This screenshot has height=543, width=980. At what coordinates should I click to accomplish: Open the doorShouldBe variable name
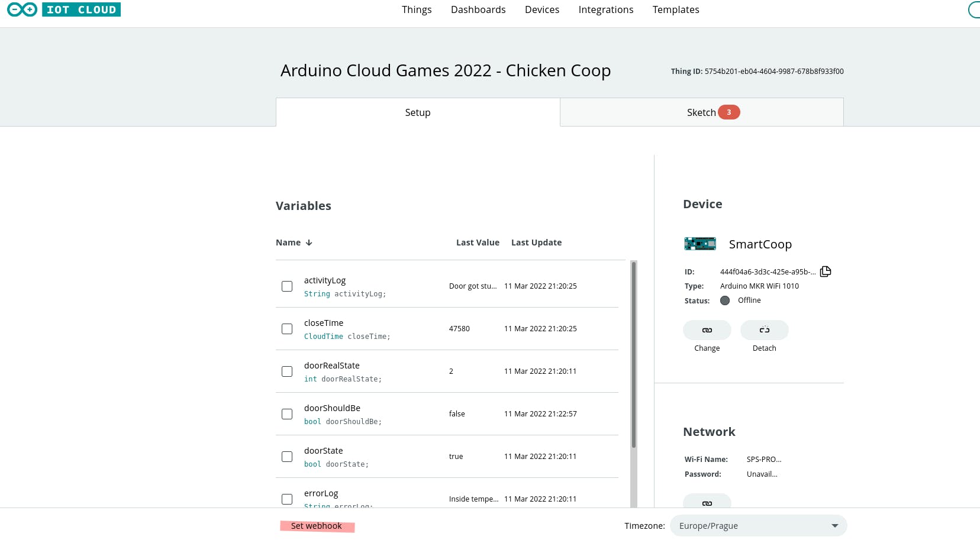(x=332, y=408)
